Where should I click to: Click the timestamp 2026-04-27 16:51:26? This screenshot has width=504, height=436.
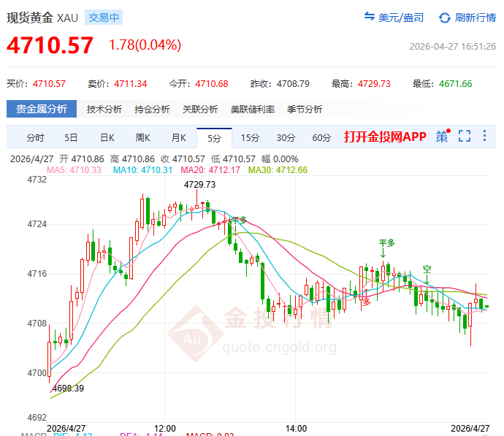coord(453,47)
